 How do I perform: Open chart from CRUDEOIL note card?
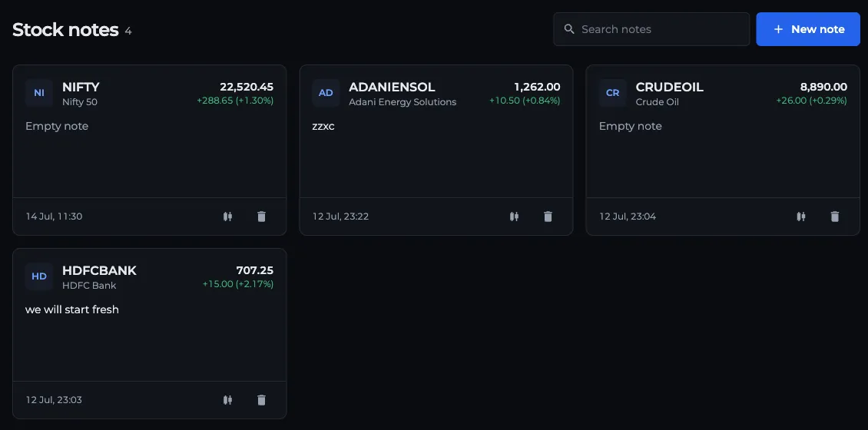pyautogui.click(x=801, y=217)
